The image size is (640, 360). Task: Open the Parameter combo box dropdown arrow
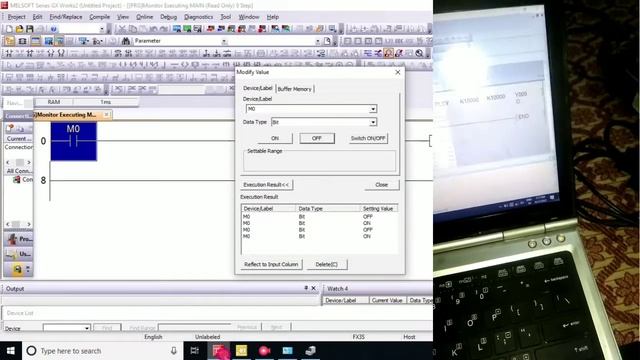coord(224,41)
